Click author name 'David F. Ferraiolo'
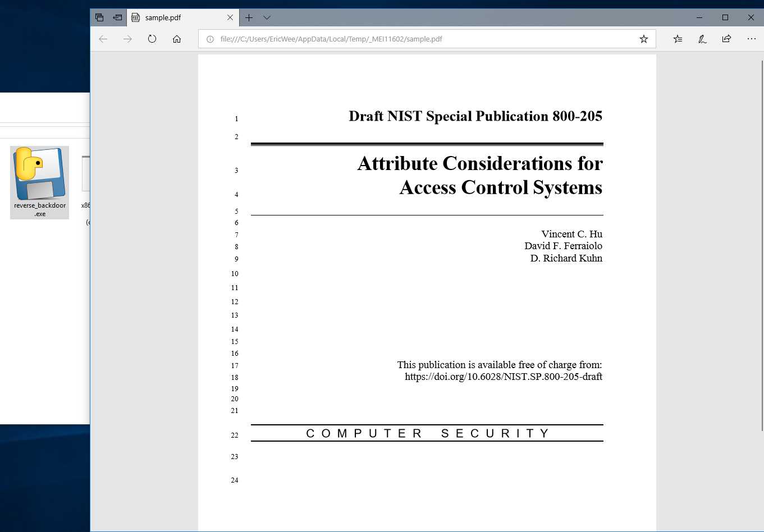 tap(564, 246)
